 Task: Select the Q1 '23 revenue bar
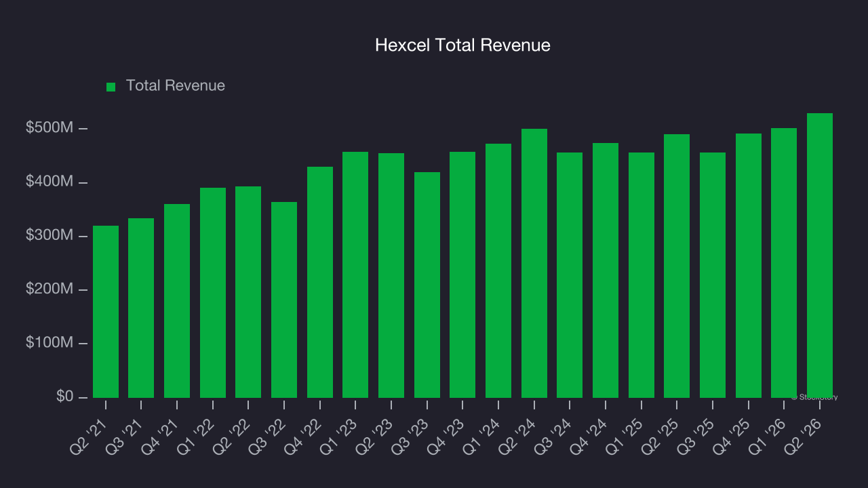tap(355, 274)
